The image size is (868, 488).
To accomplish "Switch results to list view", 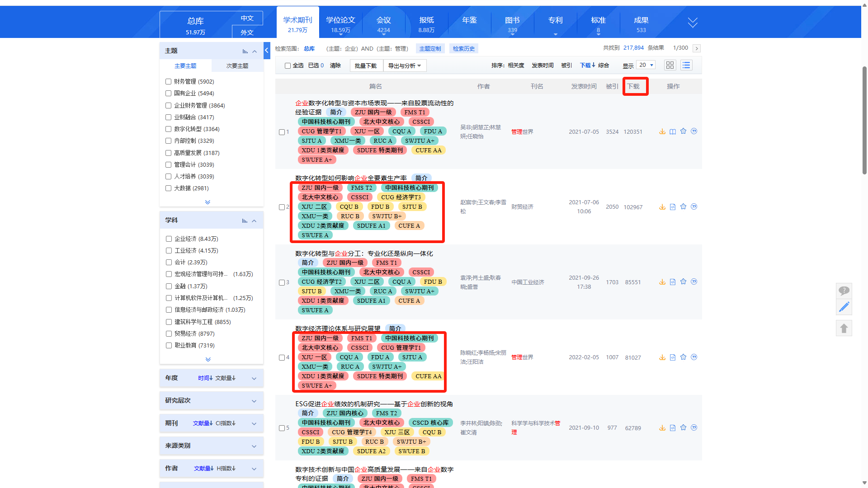I will pyautogui.click(x=686, y=65).
